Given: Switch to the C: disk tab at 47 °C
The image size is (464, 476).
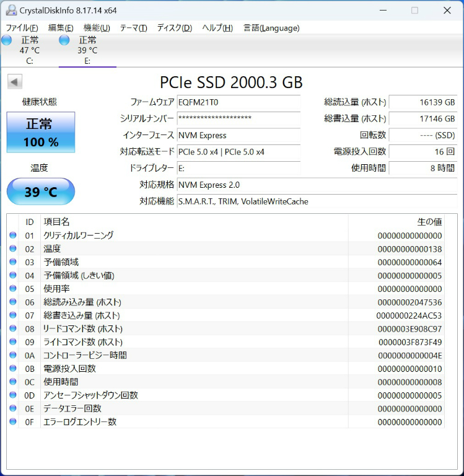Looking at the screenshot, I should click(x=29, y=50).
